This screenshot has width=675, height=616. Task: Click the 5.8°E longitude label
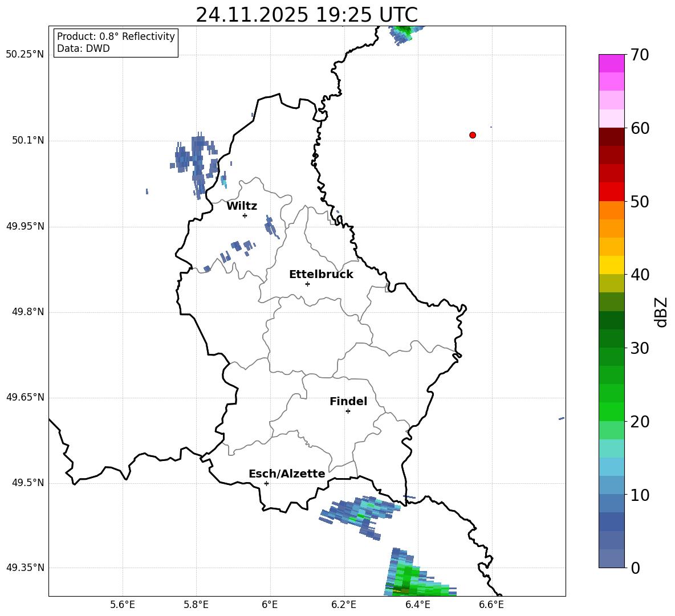pos(196,605)
